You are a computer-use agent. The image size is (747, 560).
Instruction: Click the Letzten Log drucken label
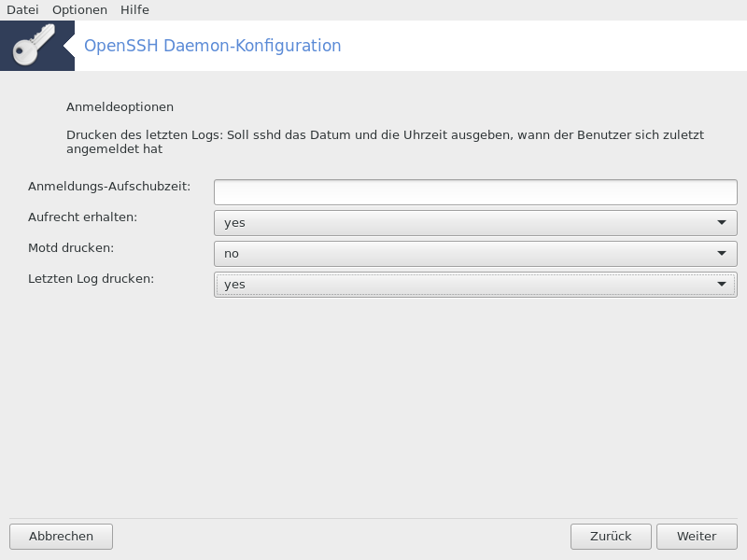click(91, 278)
